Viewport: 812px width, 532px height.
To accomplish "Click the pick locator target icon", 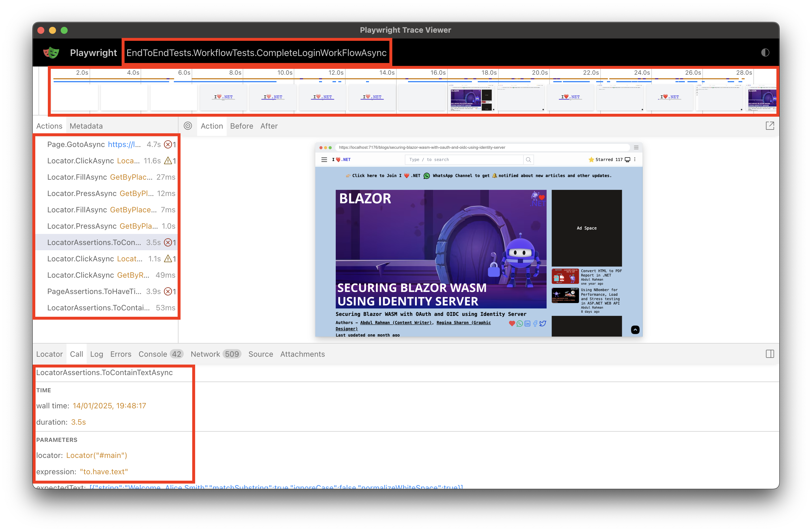I will click(188, 126).
